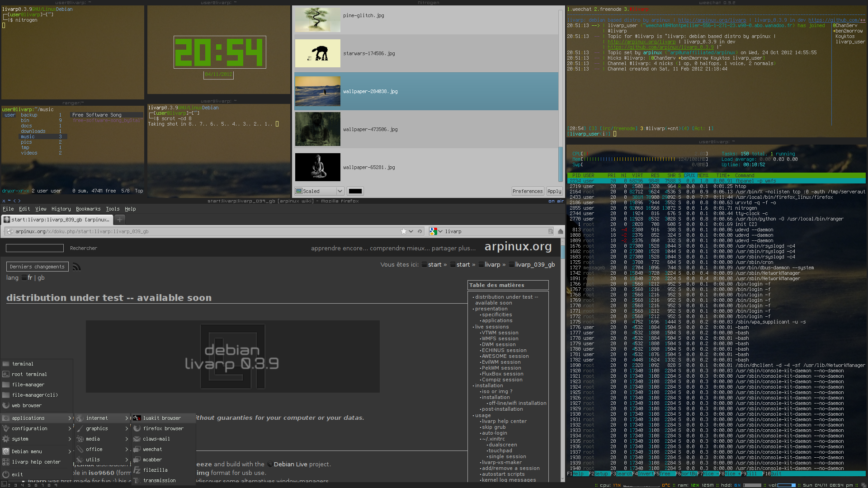Open Scaled mode dropdown in nitrogen

click(x=319, y=191)
